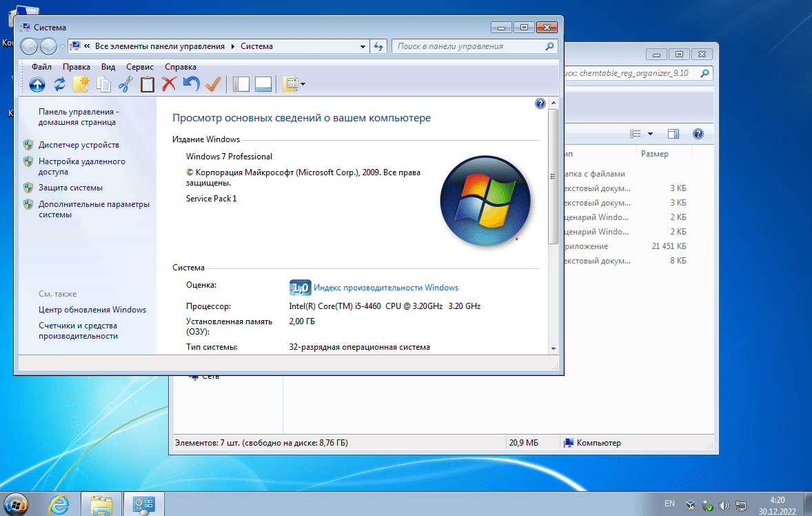This screenshot has width=812, height=516.
Task: Click the Control Panel taskbar button
Action: pyautogui.click(x=144, y=504)
